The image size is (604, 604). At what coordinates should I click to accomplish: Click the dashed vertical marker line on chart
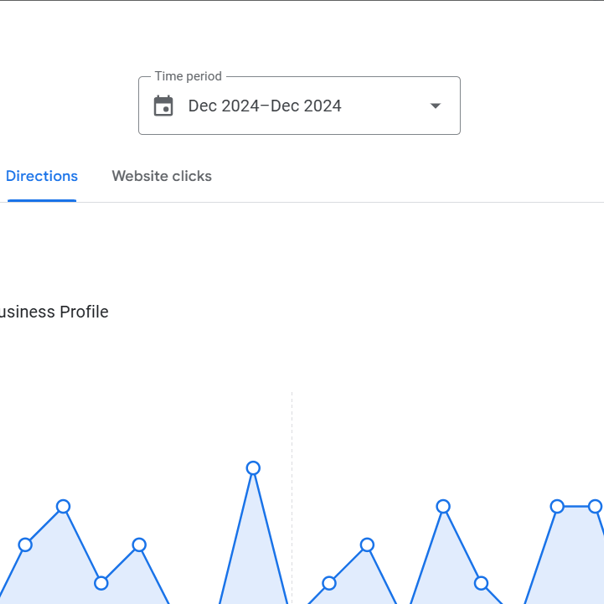292,497
